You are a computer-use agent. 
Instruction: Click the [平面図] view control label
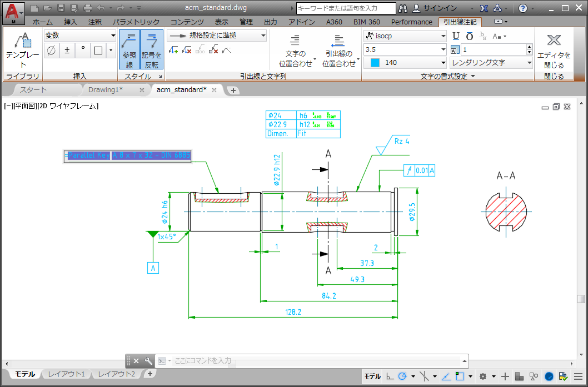point(24,107)
